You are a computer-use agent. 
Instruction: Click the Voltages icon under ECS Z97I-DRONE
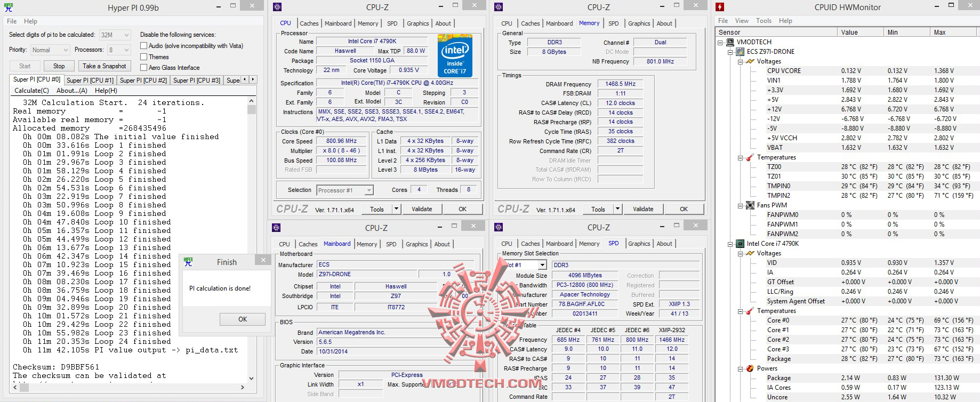[x=750, y=61]
